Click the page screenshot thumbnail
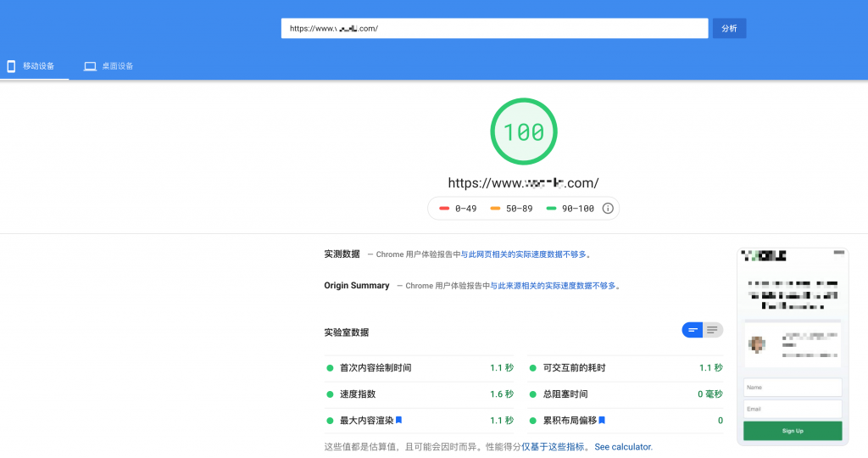The image size is (868, 458). [x=793, y=346]
